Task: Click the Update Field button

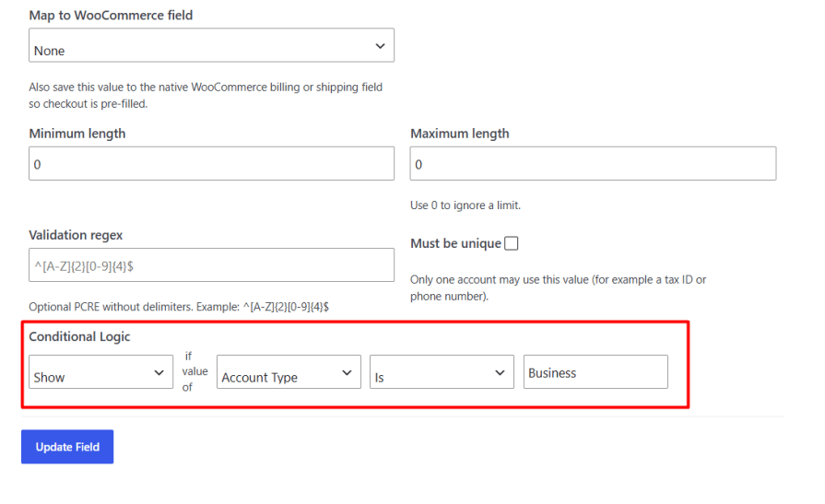Action: 67,447
